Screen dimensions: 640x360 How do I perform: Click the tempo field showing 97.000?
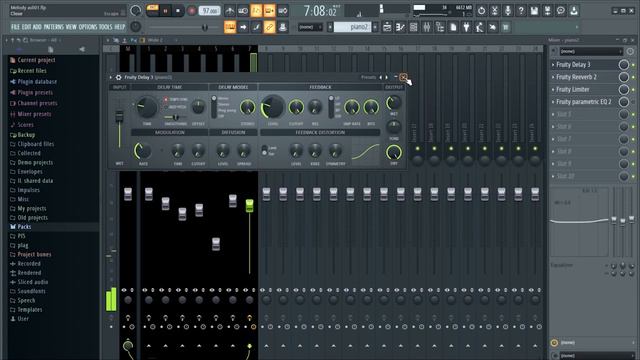[x=209, y=11]
